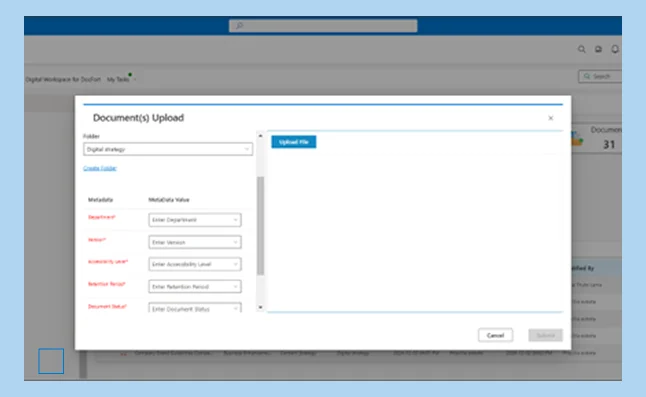Click the Upload File button
This screenshot has height=397, width=646.
pyautogui.click(x=294, y=142)
